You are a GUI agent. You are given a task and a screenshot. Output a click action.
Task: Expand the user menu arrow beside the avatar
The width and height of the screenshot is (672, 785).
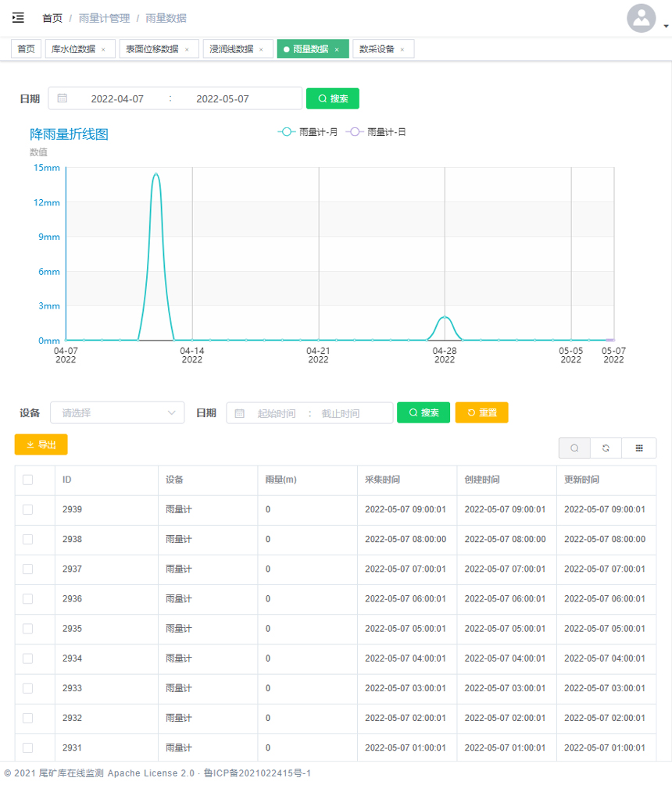tap(666, 26)
